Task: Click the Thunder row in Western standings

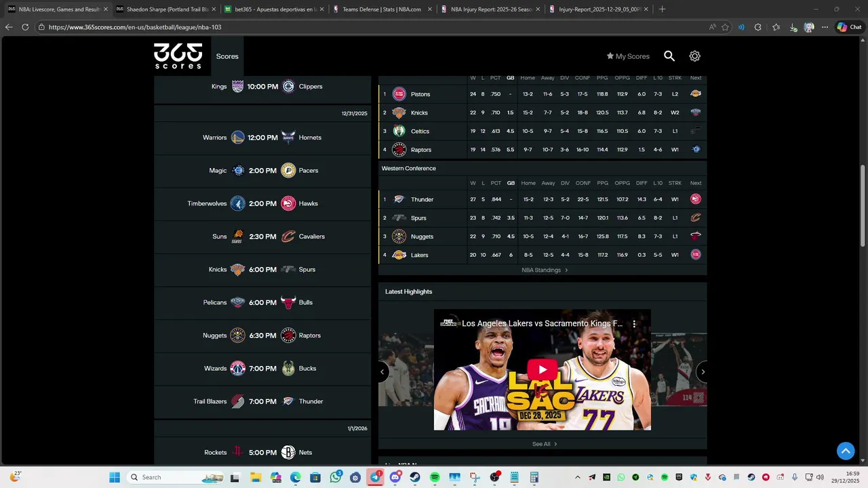Action: 542,199
